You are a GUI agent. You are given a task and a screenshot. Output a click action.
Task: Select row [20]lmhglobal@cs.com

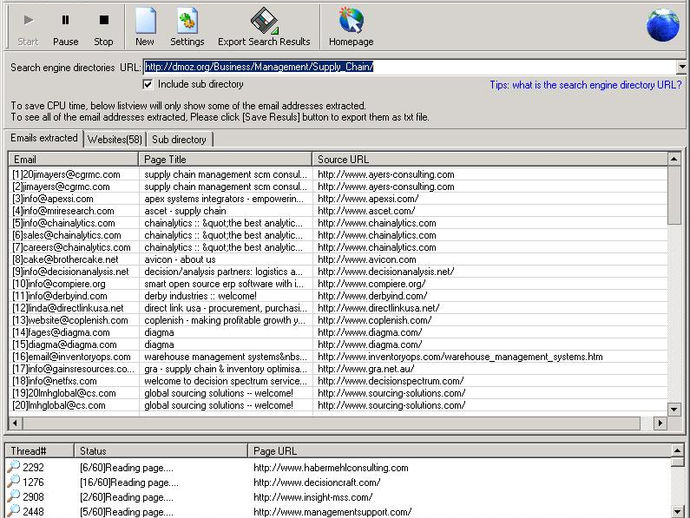338,405
